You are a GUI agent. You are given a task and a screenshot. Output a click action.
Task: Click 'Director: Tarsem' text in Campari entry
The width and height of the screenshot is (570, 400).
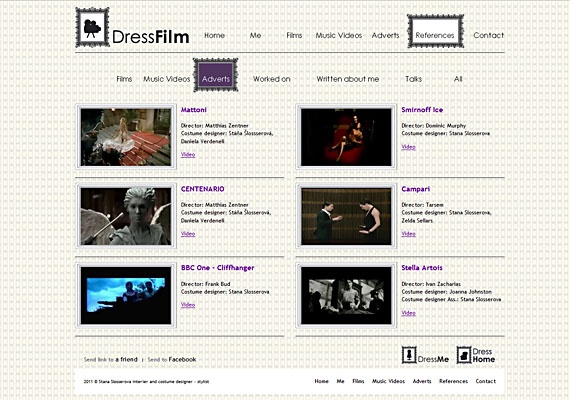point(422,205)
